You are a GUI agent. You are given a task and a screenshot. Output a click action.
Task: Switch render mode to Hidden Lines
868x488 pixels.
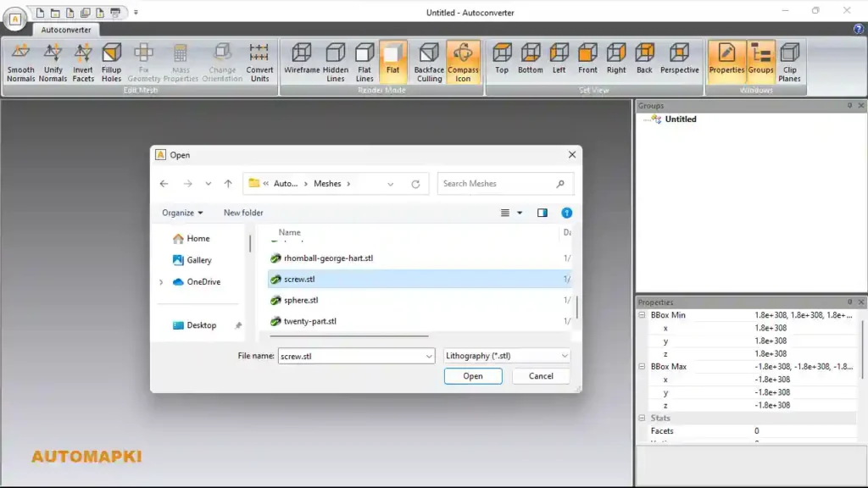336,63
